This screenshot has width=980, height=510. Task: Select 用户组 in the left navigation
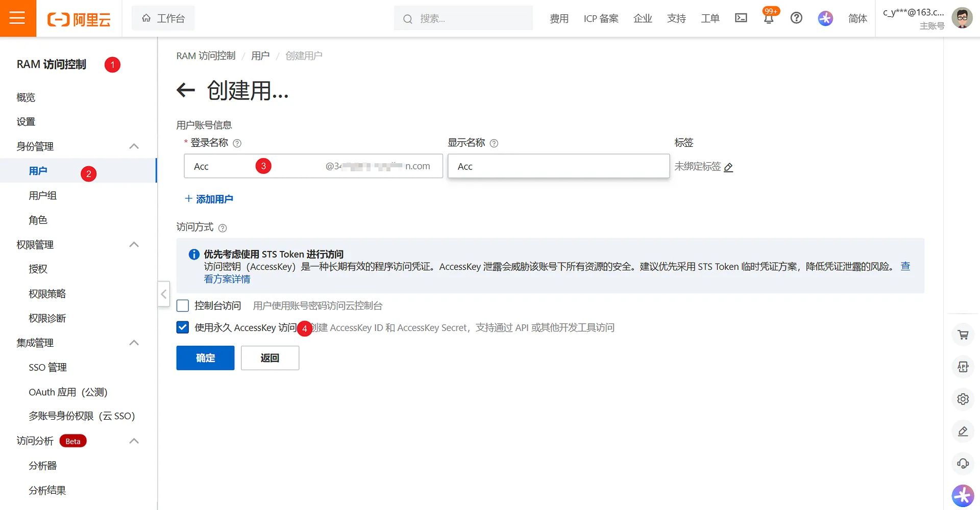pos(43,195)
